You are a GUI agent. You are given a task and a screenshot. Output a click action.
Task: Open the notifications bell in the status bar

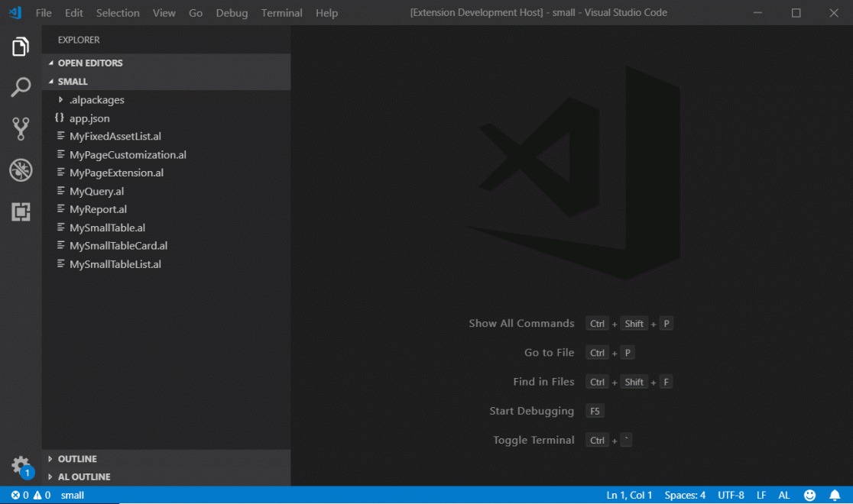pyautogui.click(x=835, y=495)
